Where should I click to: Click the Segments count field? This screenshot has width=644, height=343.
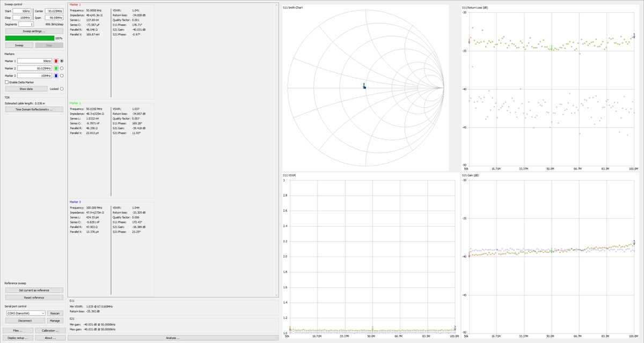point(26,24)
